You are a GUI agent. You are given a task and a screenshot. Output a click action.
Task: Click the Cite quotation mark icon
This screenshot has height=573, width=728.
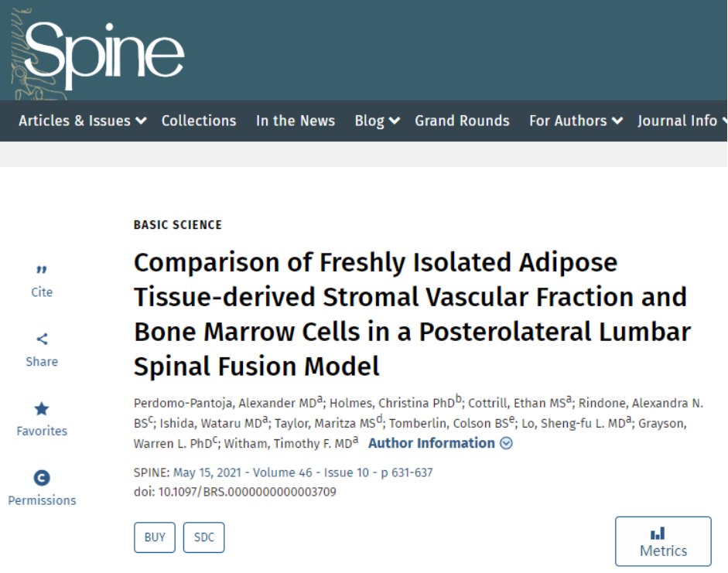(x=42, y=270)
